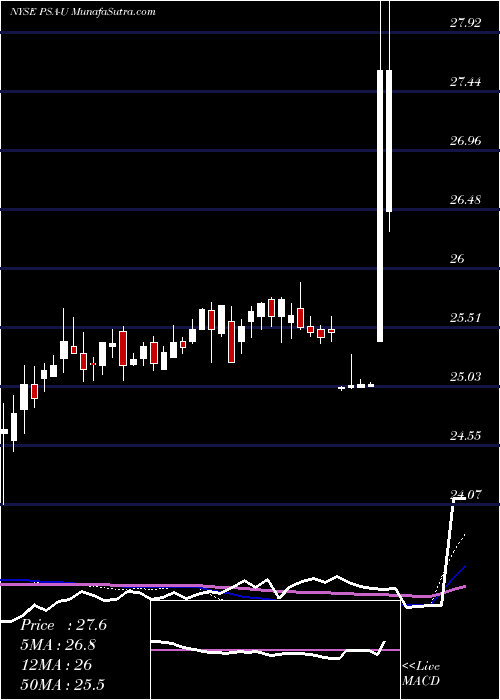Viewport: 500px width, 700px height.
Task: Click the 24.55 price axis label
Action: click(465, 435)
